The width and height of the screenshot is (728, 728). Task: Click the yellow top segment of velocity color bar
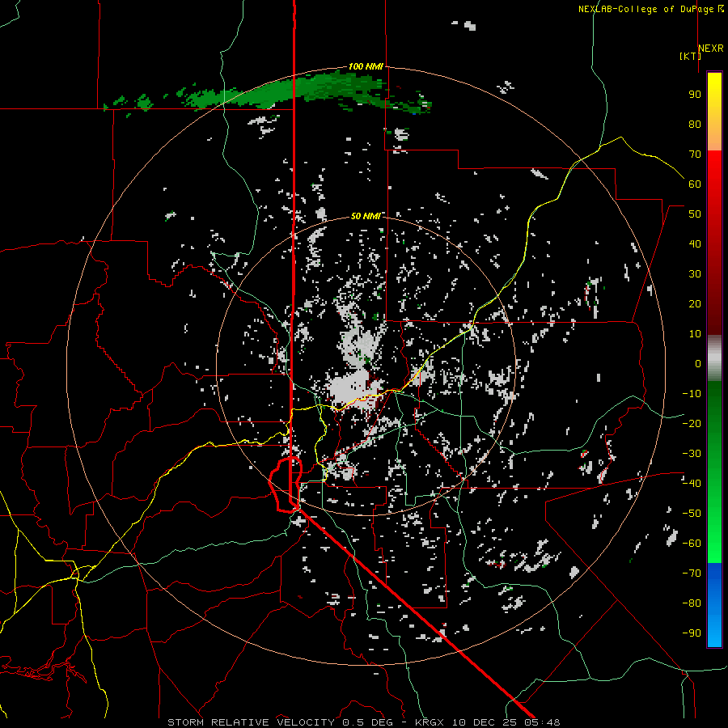point(714,112)
